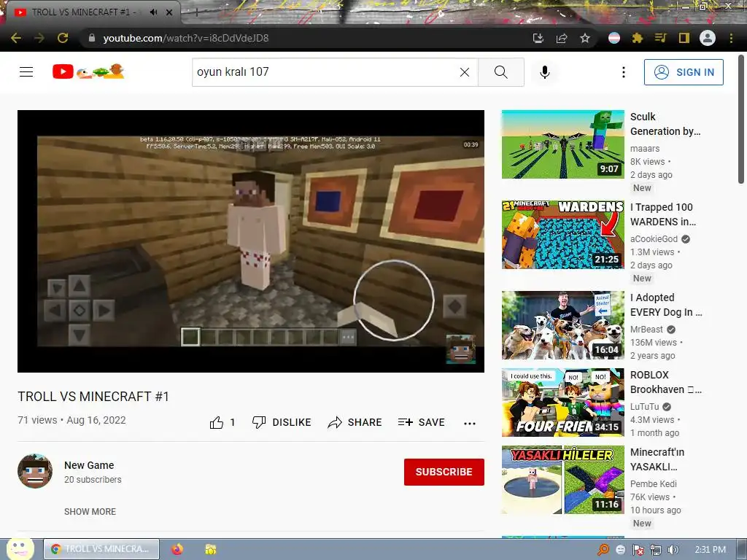Click the maaars channel name
The height and width of the screenshot is (560, 747).
point(645,149)
